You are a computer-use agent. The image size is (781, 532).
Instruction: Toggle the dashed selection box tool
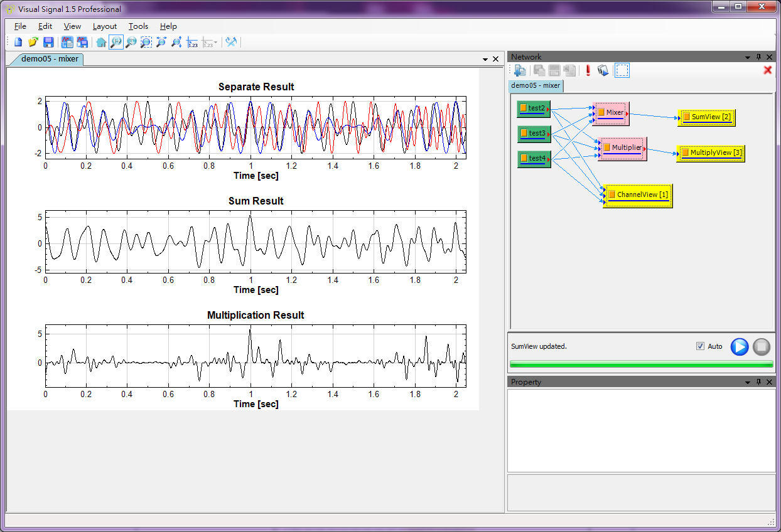(x=622, y=70)
